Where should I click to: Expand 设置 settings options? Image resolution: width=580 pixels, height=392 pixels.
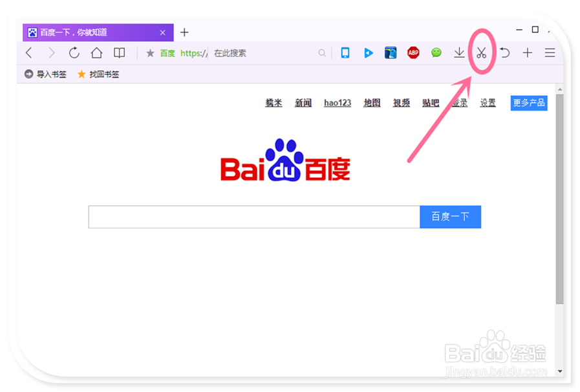point(488,102)
